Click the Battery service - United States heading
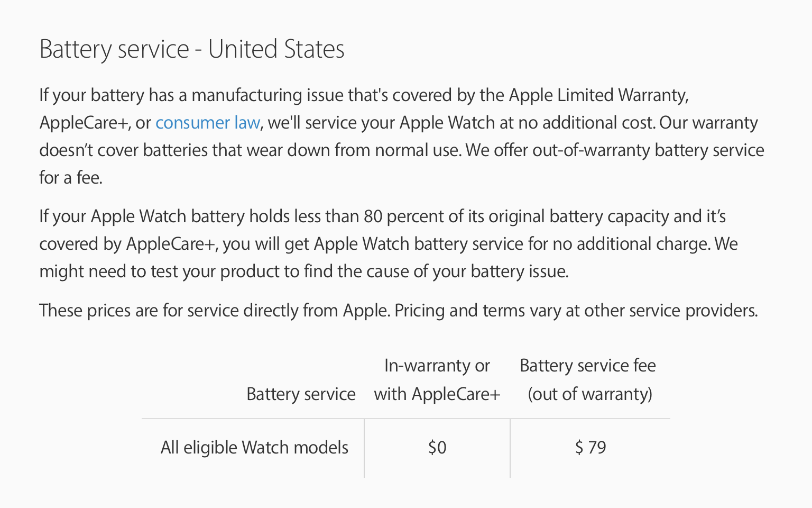Screen dimensions: 812x508 click(x=192, y=49)
